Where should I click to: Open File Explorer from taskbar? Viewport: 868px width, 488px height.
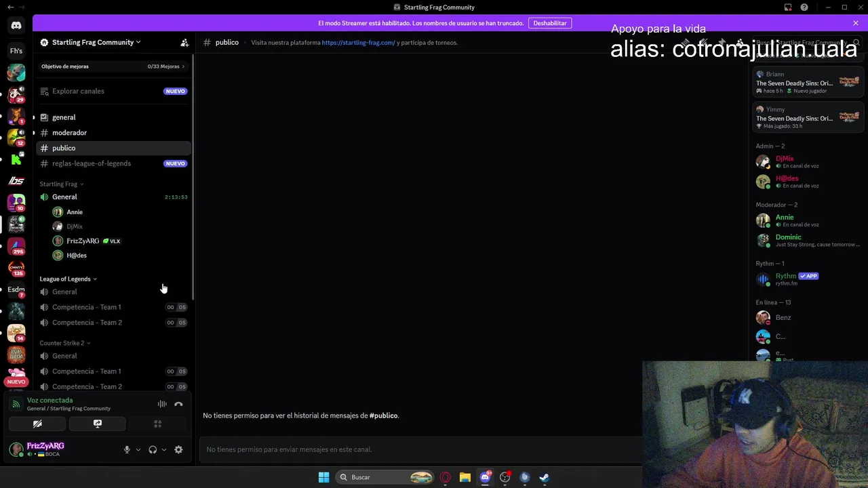(x=465, y=477)
